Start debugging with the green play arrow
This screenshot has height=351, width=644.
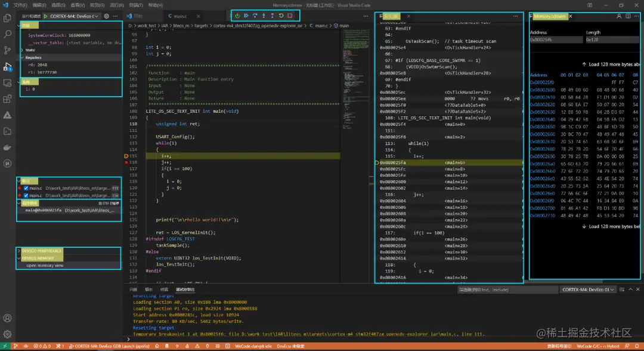(45, 16)
